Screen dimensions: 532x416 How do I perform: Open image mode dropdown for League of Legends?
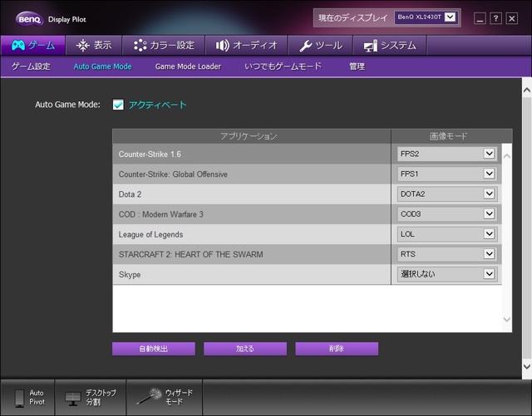[x=447, y=234]
